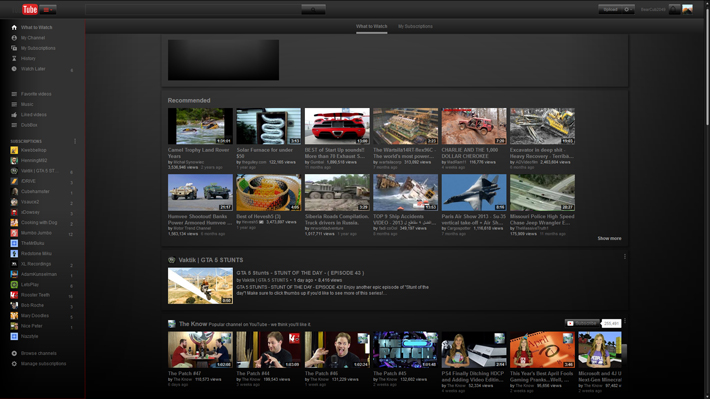Screen dimensions: 710x399
Task: Switch to the What to Watch tab
Action: point(371,26)
